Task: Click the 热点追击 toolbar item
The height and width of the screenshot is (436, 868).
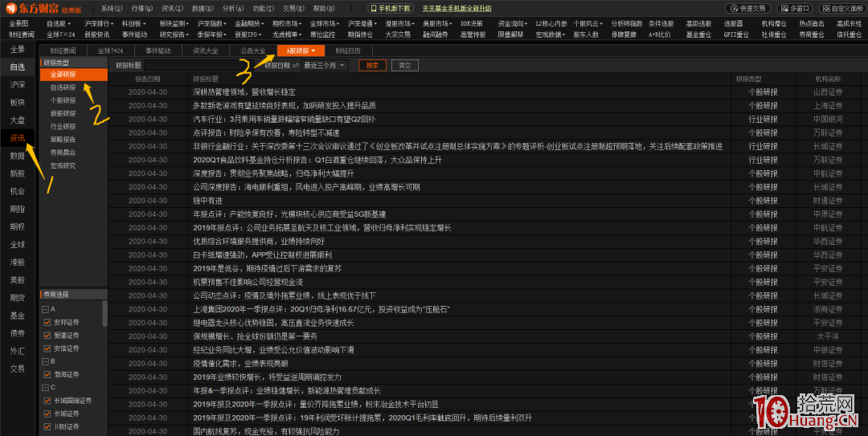Action: [x=812, y=24]
